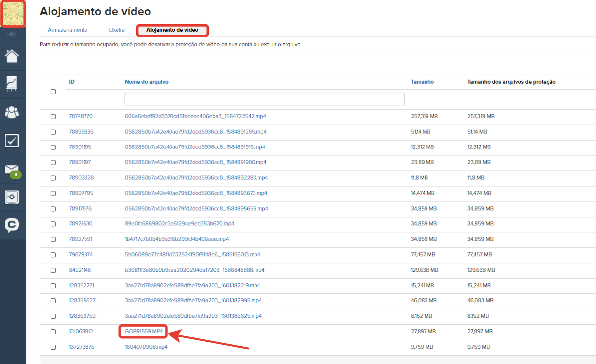Open the chat bubble icon

click(12, 225)
